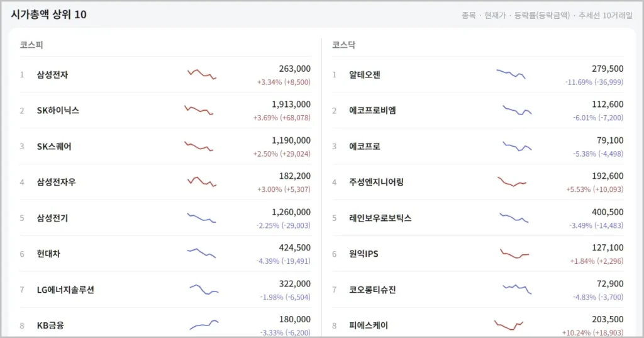Click 에코프로비엠 trend sparkline chart
The width and height of the screenshot is (644, 338).
pyautogui.click(x=517, y=110)
